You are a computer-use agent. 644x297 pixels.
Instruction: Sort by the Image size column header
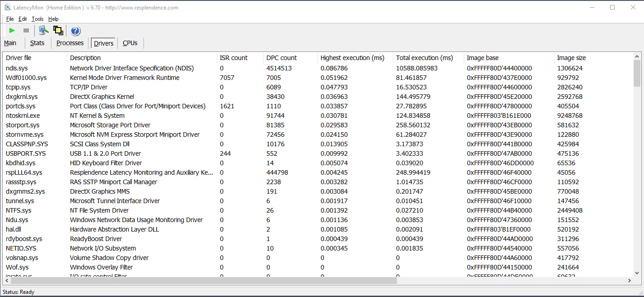[594, 58]
